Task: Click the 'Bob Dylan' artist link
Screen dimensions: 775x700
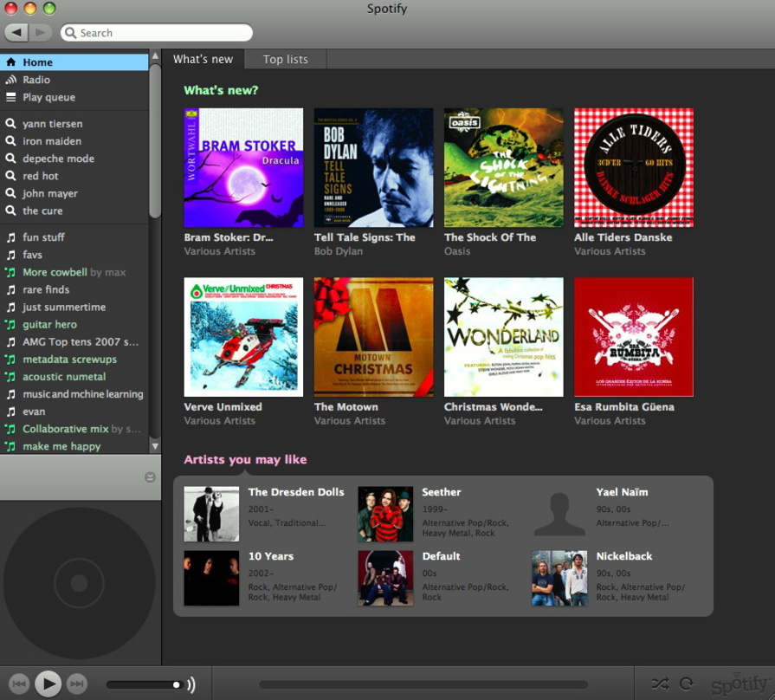Action: click(339, 251)
